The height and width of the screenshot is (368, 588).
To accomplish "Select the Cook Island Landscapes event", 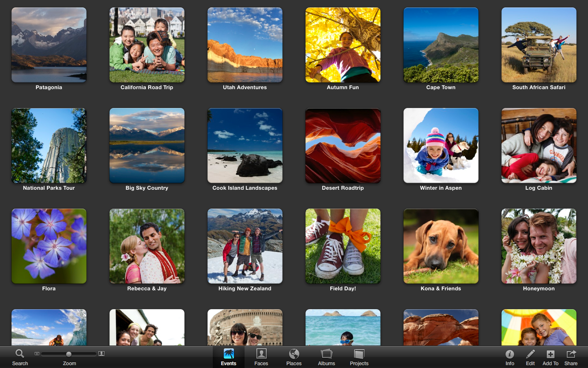I will click(x=245, y=146).
